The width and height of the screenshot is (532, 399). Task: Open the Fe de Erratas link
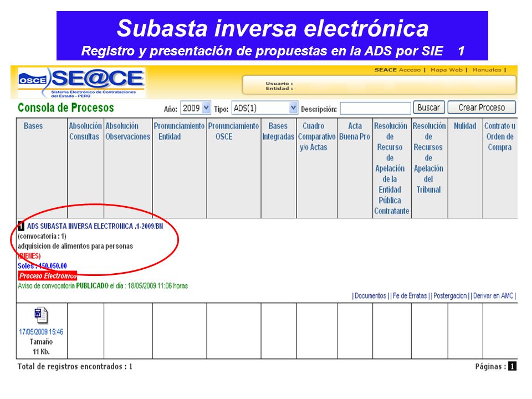click(x=410, y=296)
